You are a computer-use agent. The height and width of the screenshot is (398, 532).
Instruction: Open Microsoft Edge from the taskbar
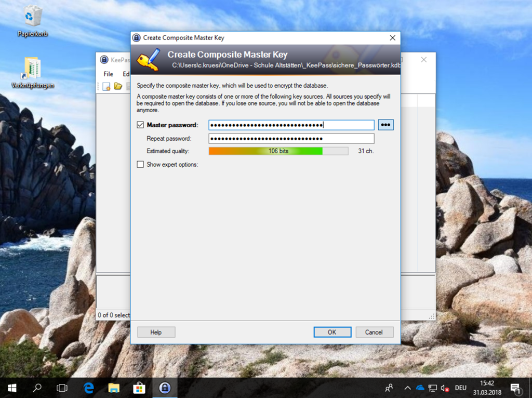89,388
